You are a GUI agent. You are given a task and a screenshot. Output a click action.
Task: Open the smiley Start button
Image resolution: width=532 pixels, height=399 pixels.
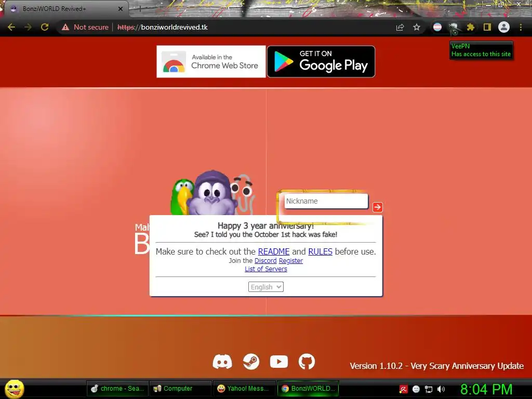(x=14, y=389)
